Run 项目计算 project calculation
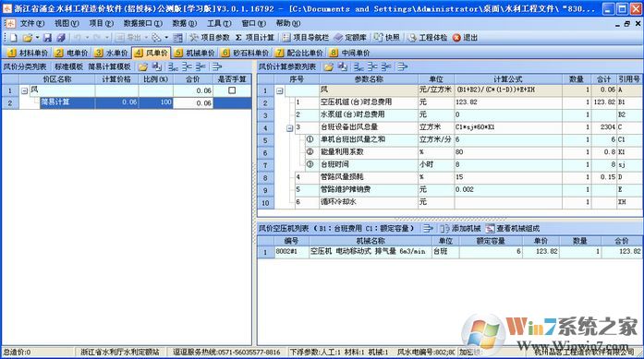644x359 pixels. click(255, 38)
